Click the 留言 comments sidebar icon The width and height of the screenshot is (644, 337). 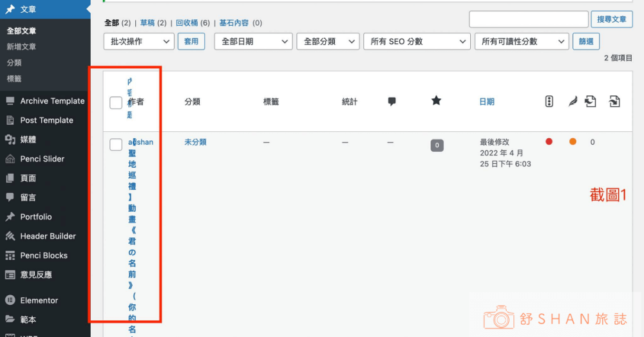point(10,197)
